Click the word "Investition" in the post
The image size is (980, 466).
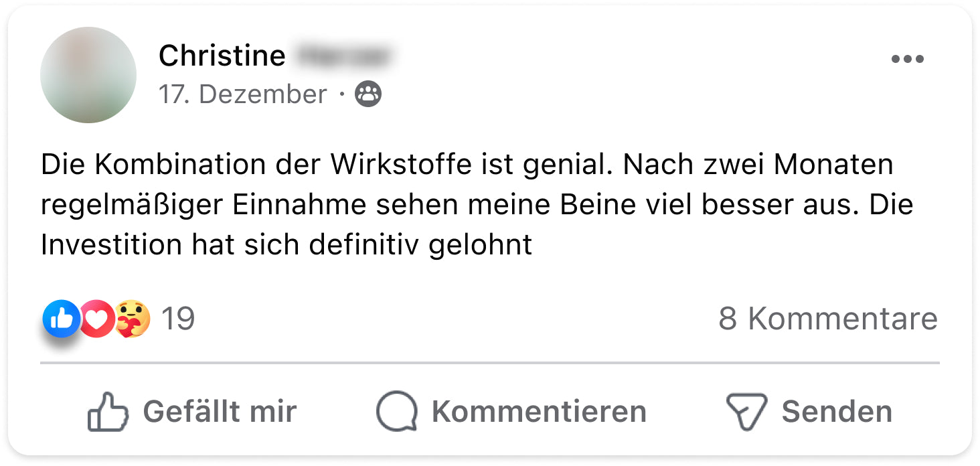click(111, 245)
